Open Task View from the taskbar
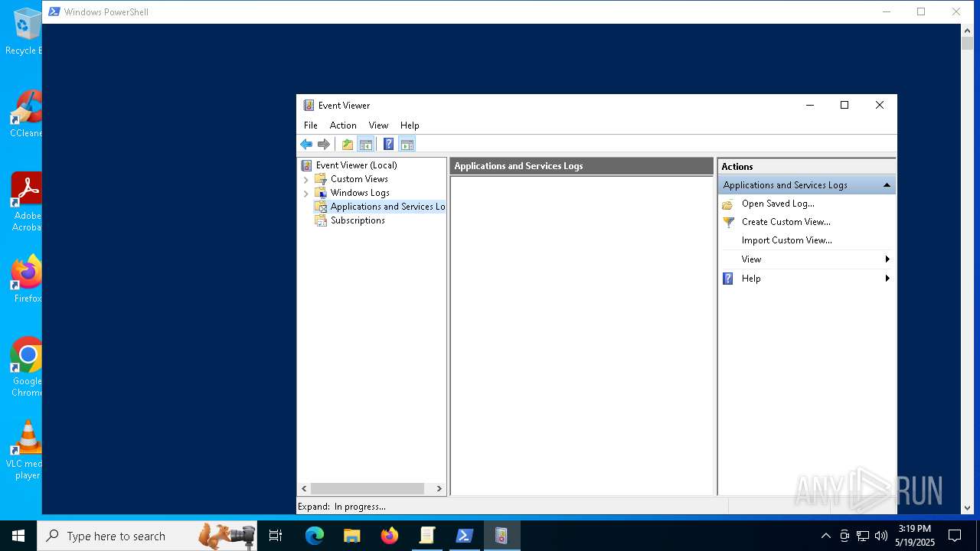Screen dimensions: 980x551 276,536
